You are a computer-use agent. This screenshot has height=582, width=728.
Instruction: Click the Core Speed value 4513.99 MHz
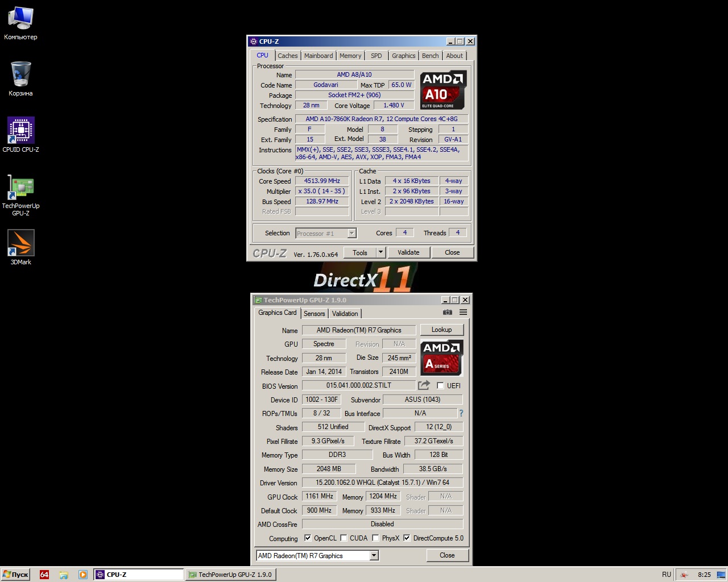(x=322, y=181)
